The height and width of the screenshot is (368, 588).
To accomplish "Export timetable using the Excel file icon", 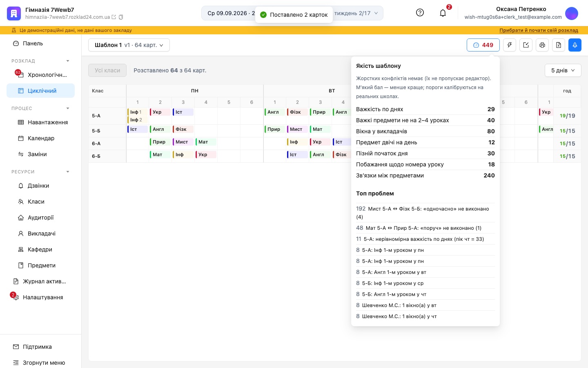I will [559, 45].
